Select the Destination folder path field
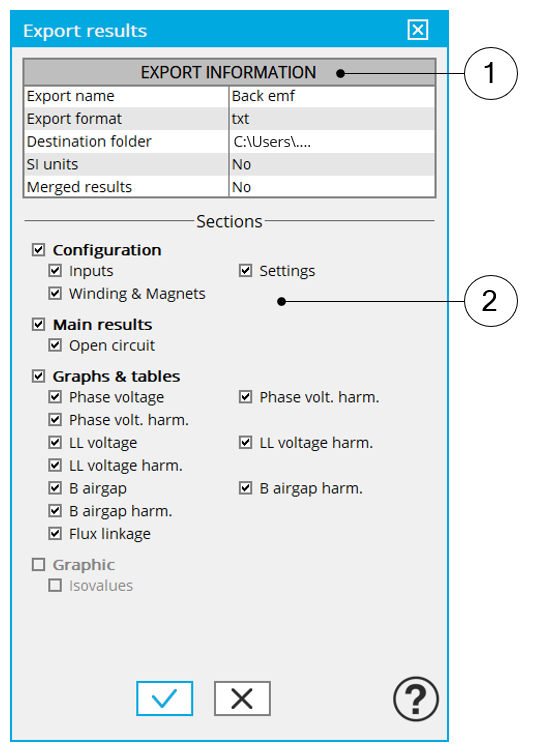533x756 pixels. (332, 141)
